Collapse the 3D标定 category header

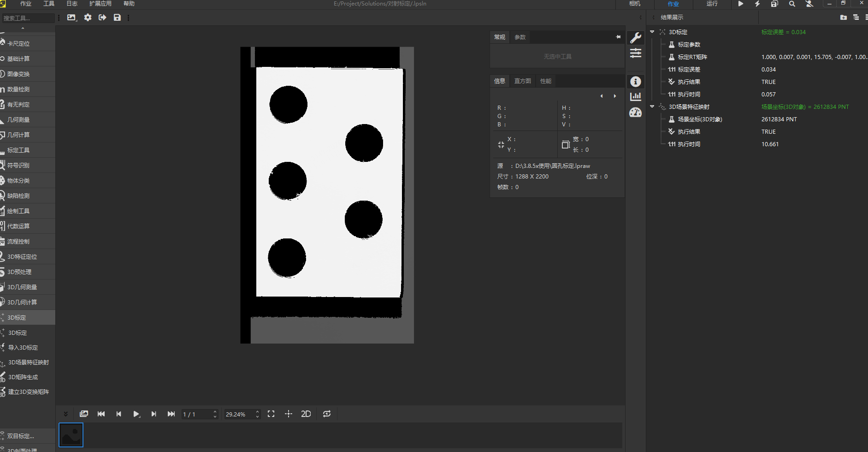28,317
